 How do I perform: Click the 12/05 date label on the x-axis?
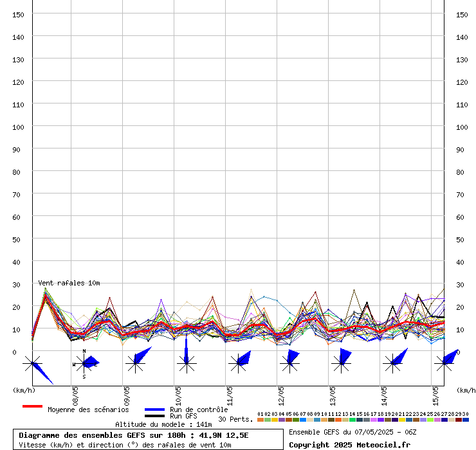pos(281,396)
